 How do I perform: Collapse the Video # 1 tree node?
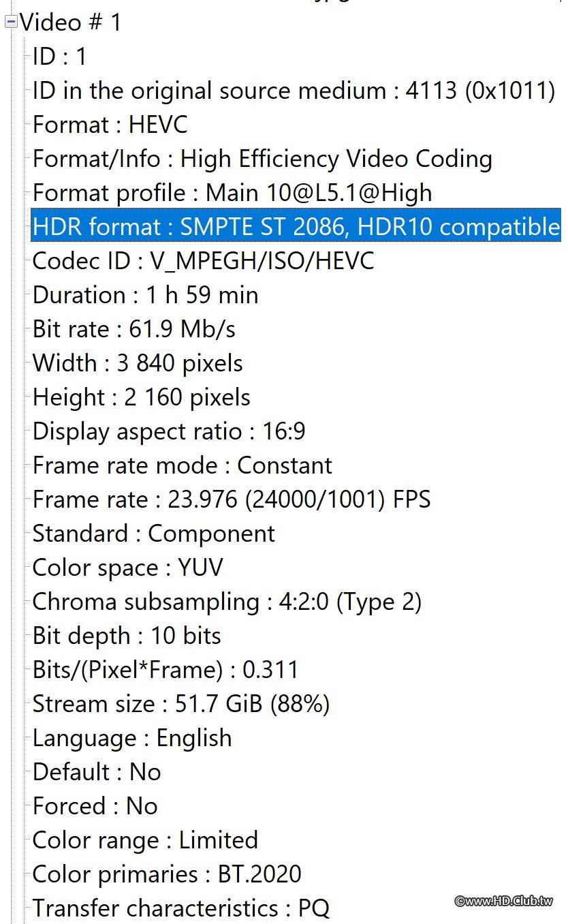(x=11, y=22)
